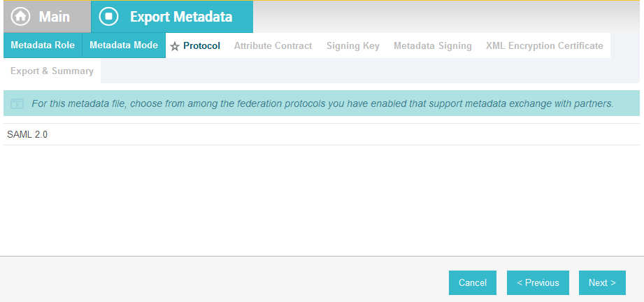Click the Previous button
The width and height of the screenshot is (644, 302).
click(x=538, y=282)
